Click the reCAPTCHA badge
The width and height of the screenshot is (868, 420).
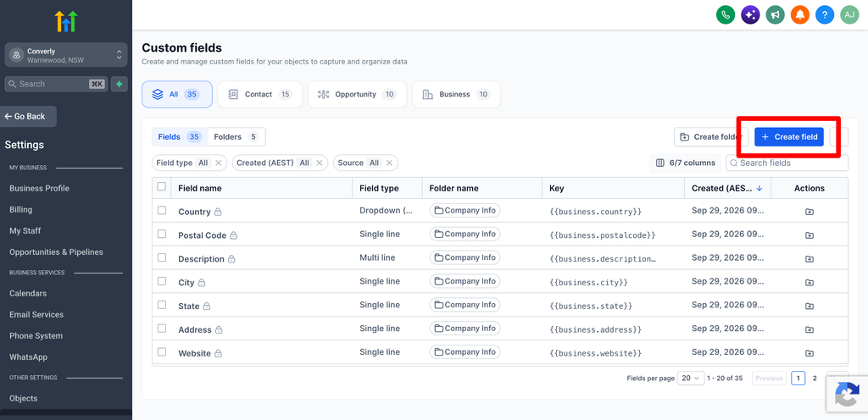(847, 394)
